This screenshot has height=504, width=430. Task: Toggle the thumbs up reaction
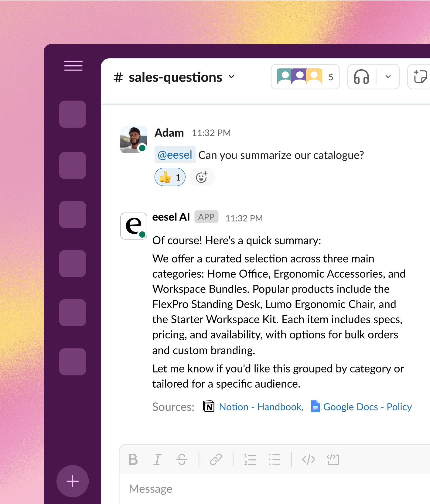coord(170,177)
